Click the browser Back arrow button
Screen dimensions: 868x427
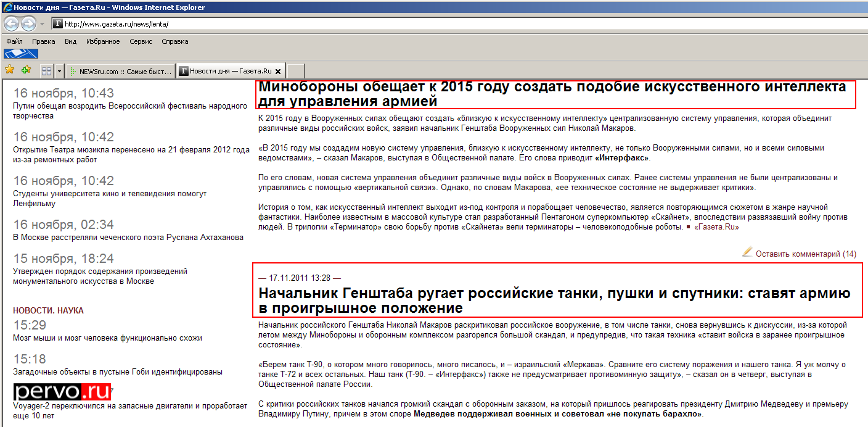tap(12, 23)
